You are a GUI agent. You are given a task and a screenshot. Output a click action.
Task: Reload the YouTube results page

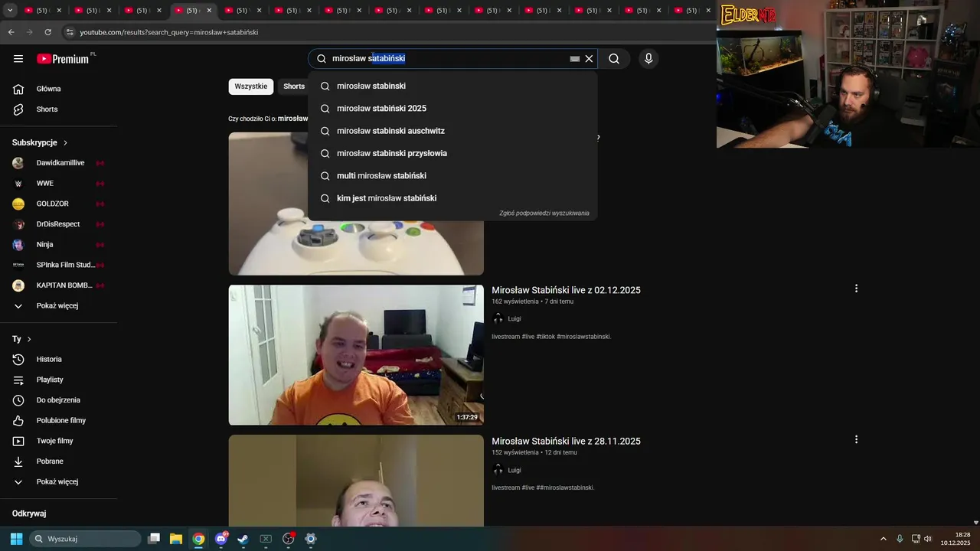(x=48, y=32)
